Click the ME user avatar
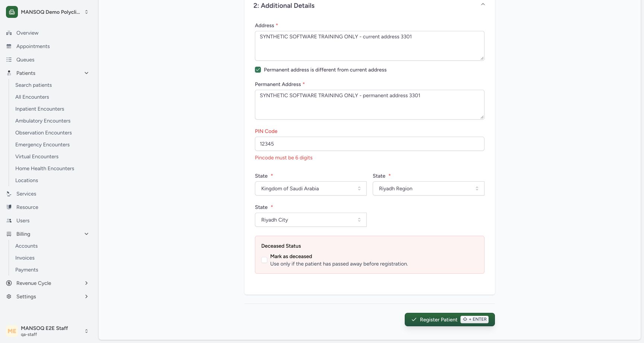Screen dimensions: 644x343 click(x=12, y=331)
